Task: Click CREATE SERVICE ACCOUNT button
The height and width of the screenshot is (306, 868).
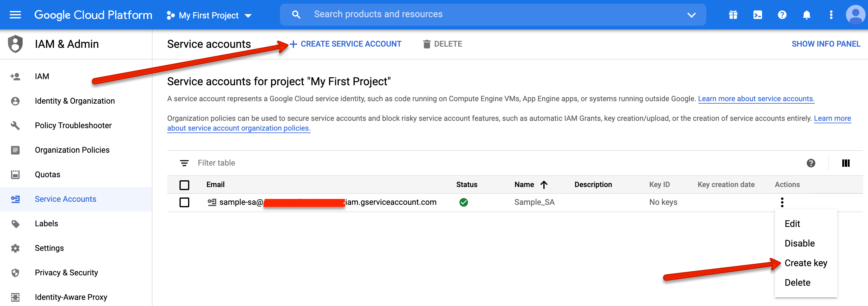Action: click(345, 44)
